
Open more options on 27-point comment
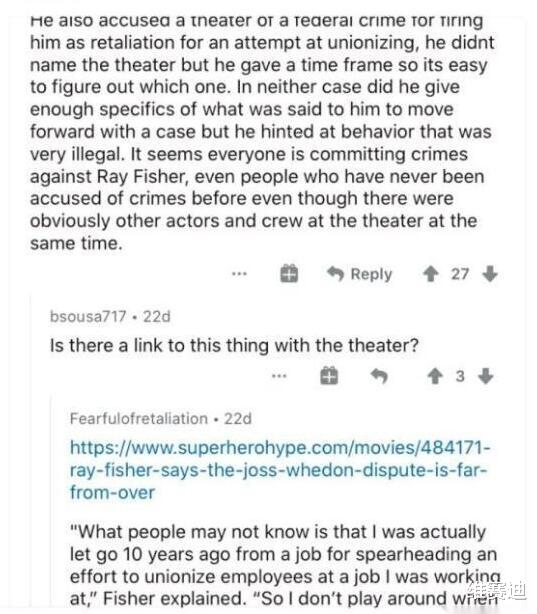click(239, 273)
